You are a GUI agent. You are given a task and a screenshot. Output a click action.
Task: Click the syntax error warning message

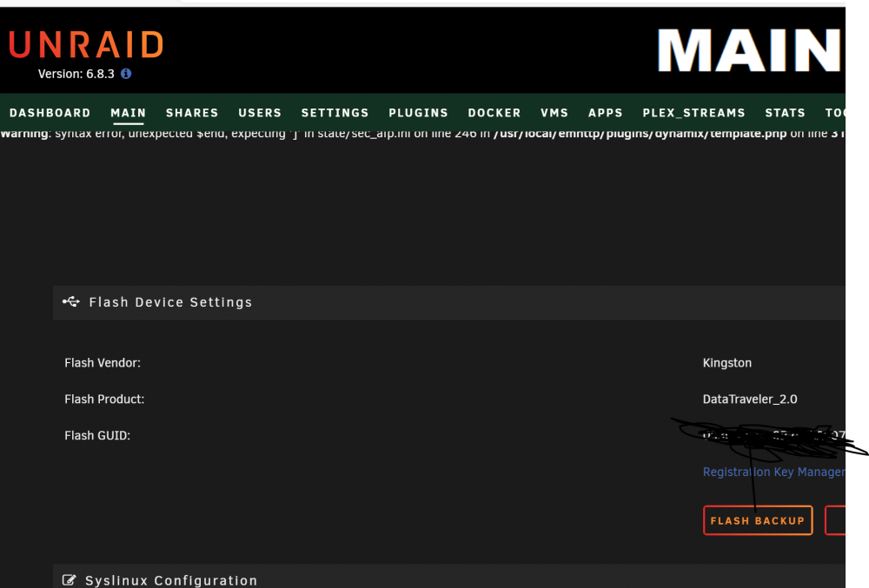422,134
